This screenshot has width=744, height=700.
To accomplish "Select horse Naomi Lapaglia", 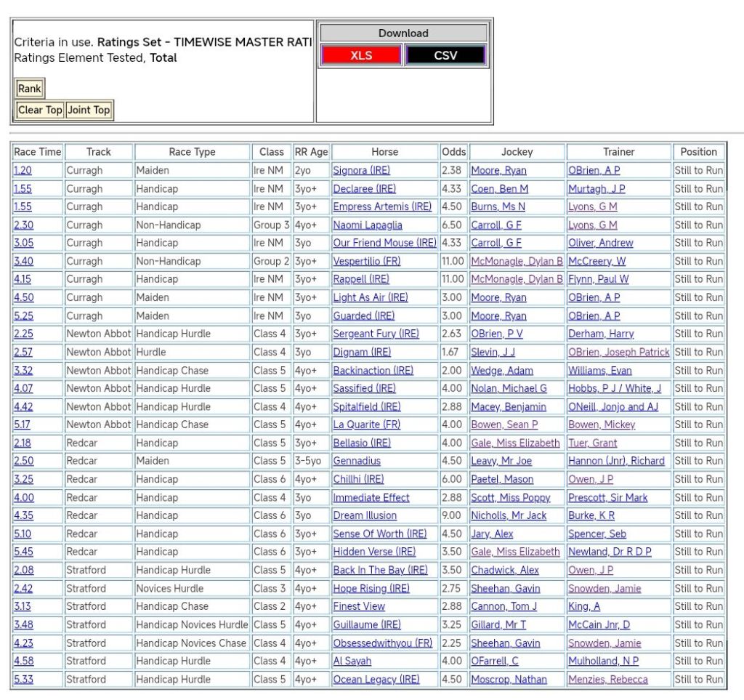I will click(367, 225).
